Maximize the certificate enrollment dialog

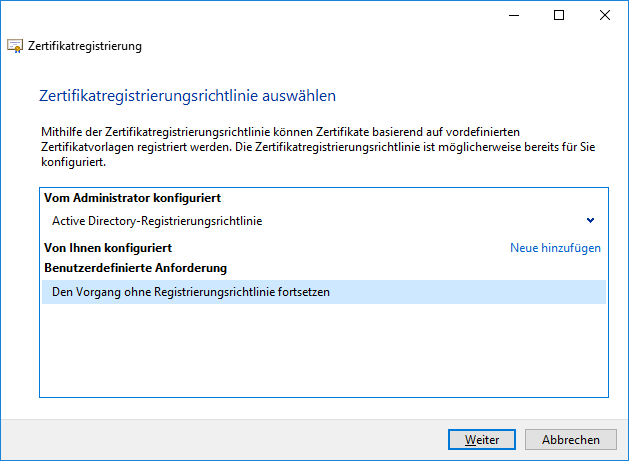559,15
